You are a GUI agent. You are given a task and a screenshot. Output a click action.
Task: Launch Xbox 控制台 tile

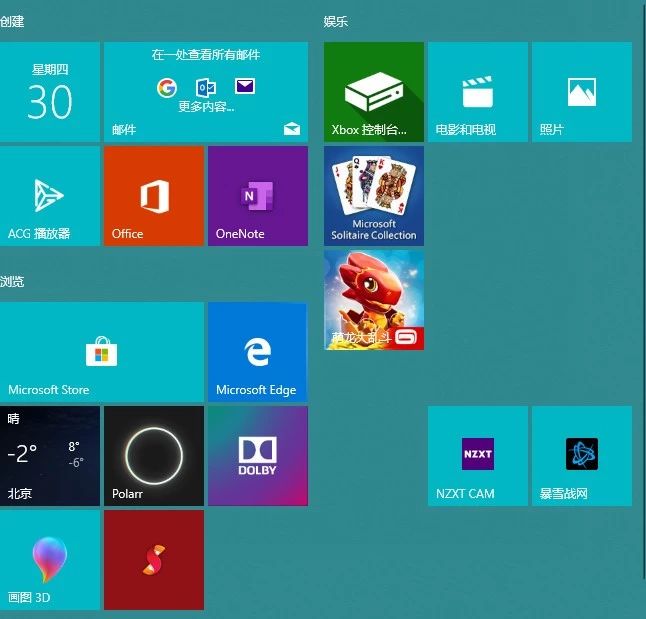pyautogui.click(x=374, y=92)
